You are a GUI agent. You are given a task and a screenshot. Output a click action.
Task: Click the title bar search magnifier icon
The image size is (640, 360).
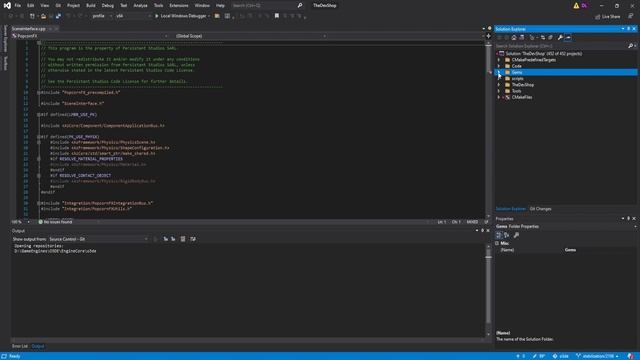[300, 5]
